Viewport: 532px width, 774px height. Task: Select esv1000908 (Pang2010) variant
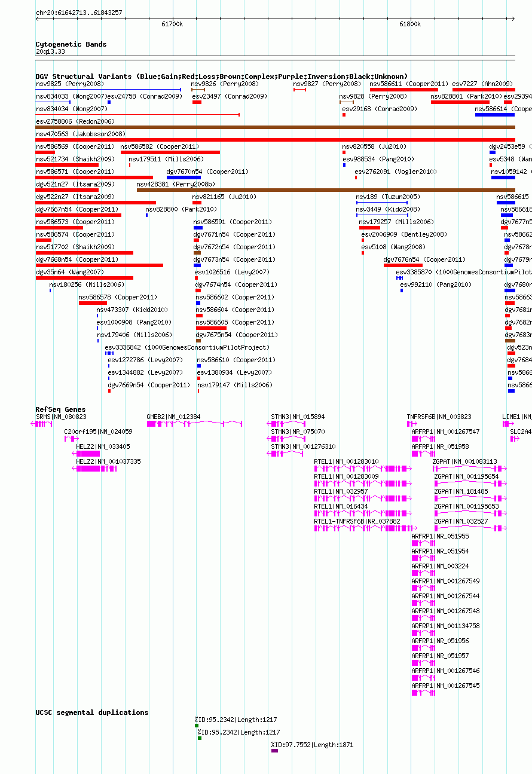coord(97,328)
